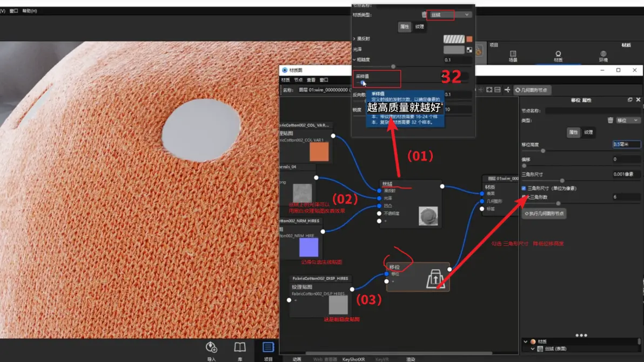This screenshot has height=362, width=644.
Task: Toggle the 三角形尺寸 (单位为像素) checkbox
Action: click(524, 188)
